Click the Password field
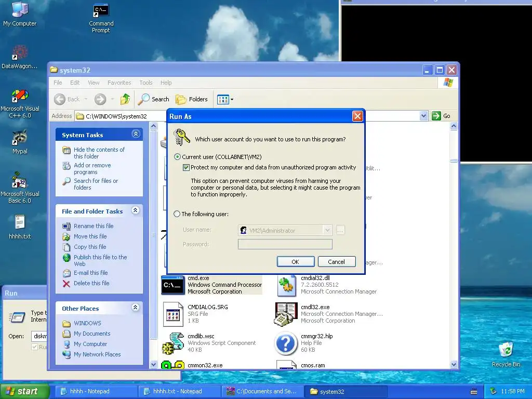Image resolution: width=532 pixels, height=399 pixels. pyautogui.click(x=285, y=244)
